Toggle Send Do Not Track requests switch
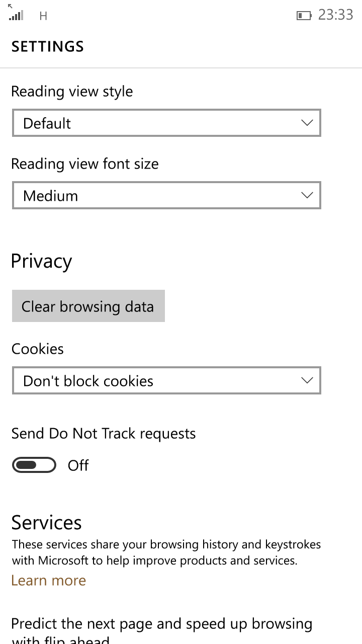 34,465
